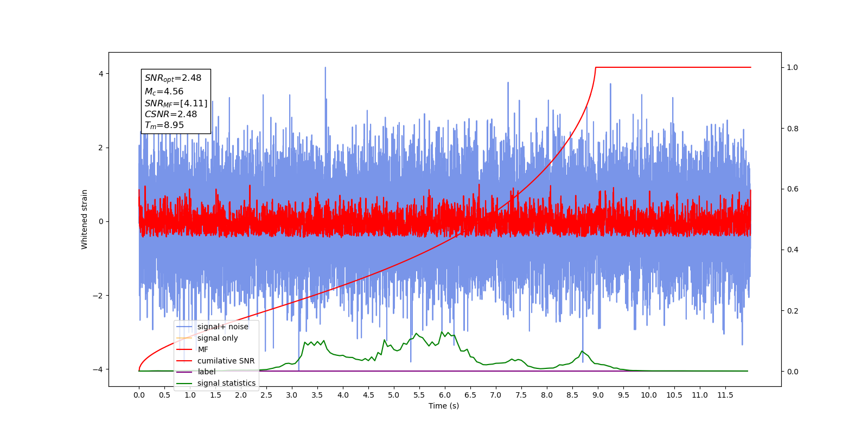
Task: Click the x-axis tick label 1.5
Action: 215,395
